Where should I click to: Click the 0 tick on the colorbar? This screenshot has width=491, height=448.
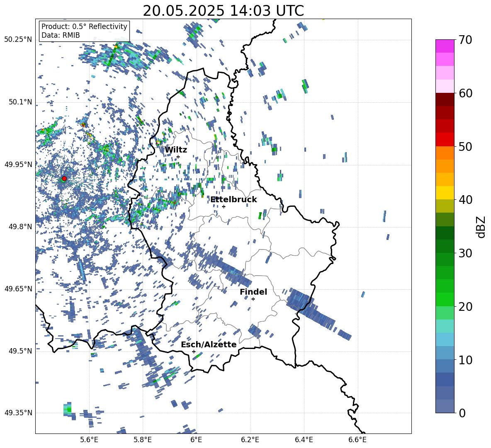[x=462, y=413]
